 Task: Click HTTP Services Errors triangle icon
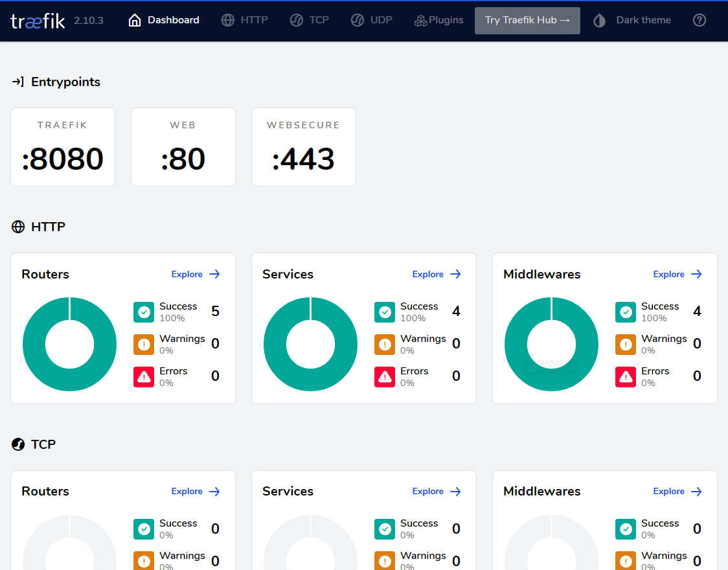coord(385,377)
